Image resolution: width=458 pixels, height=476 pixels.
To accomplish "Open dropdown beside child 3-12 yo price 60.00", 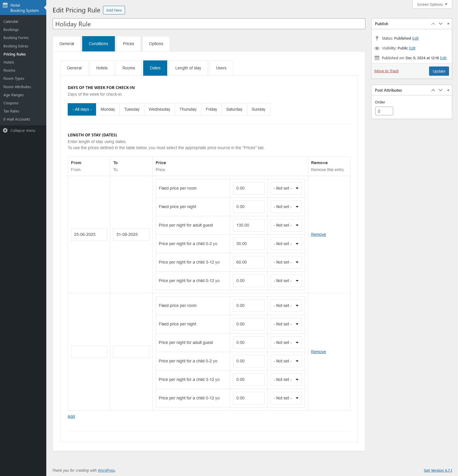I will coord(286,262).
